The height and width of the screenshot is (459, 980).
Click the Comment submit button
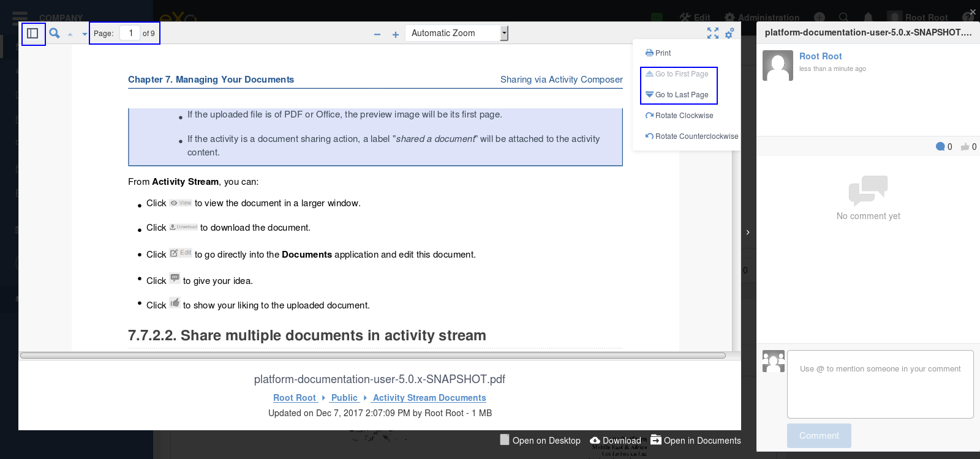click(819, 436)
